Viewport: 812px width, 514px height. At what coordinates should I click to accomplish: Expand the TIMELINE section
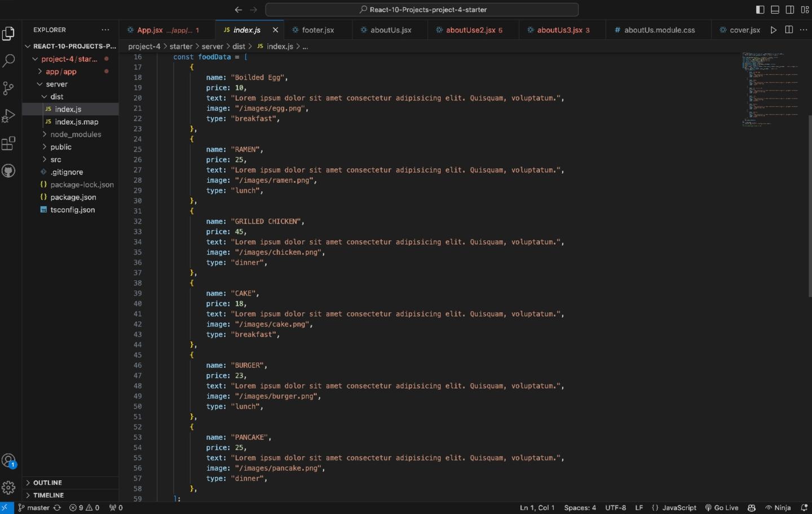70,495
